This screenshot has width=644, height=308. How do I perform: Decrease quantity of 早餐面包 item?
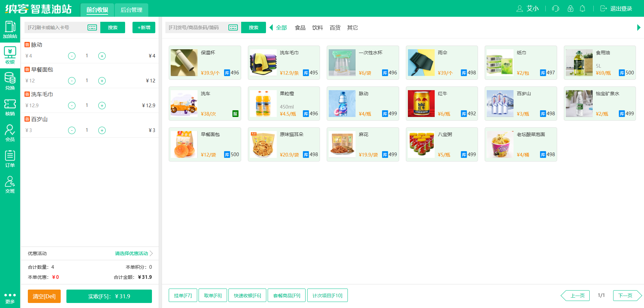(72, 81)
